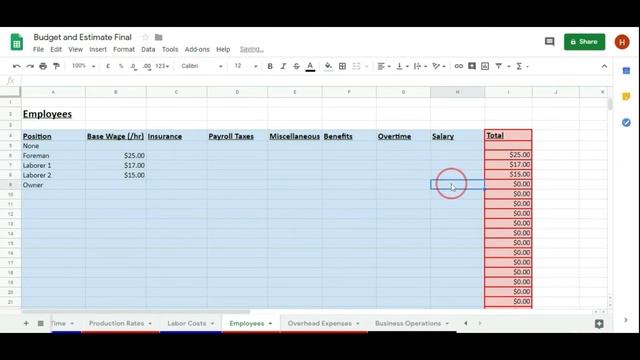Toggle bold formatting

point(270,66)
